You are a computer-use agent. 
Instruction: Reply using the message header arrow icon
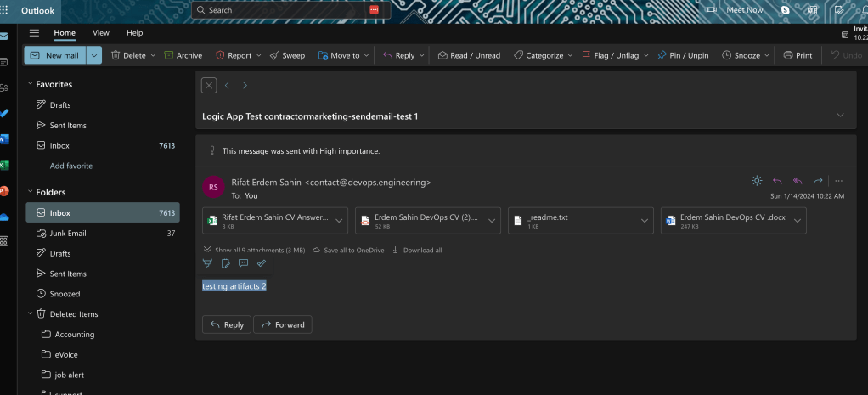point(777,181)
